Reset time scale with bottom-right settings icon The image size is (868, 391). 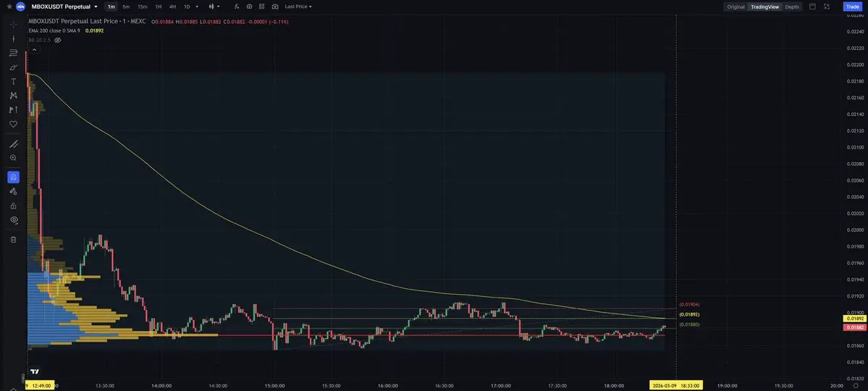[855, 385]
